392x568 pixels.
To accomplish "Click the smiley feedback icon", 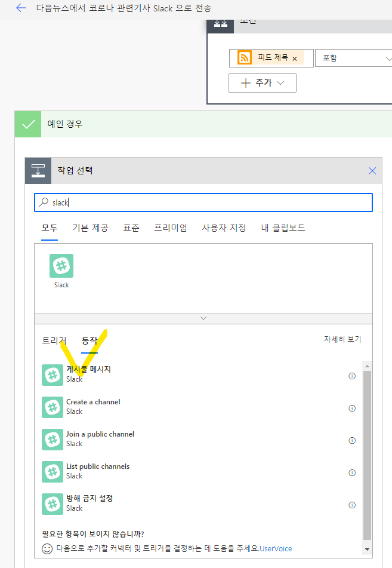I will click(x=47, y=549).
